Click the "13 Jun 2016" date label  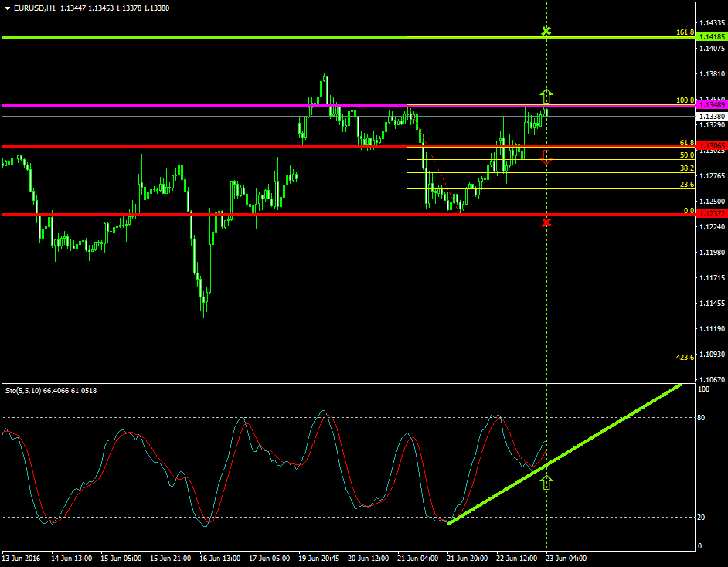[x=22, y=557]
